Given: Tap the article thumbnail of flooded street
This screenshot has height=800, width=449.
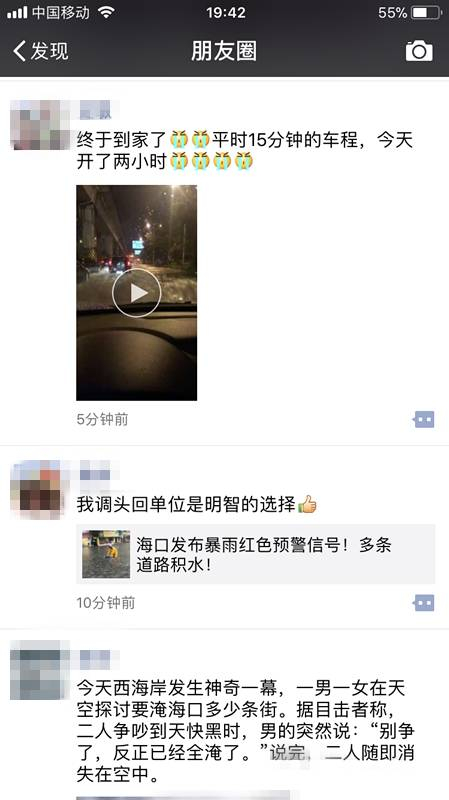Looking at the screenshot, I should pyautogui.click(x=106, y=554).
